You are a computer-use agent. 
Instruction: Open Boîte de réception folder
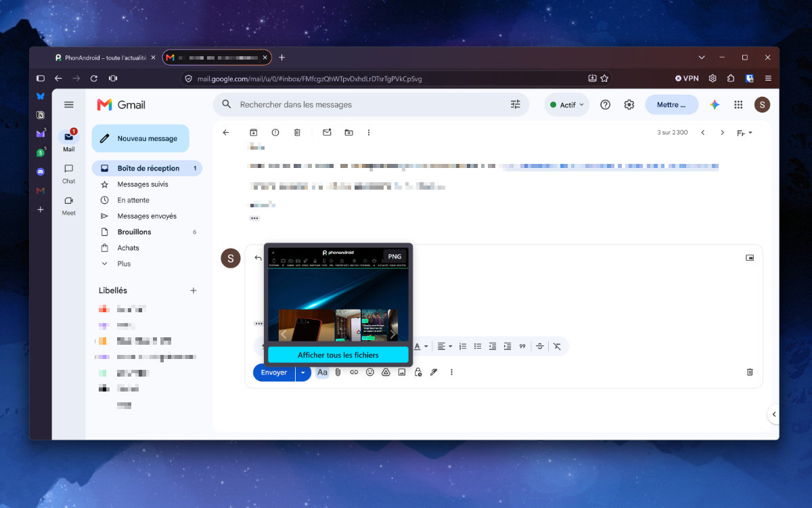pos(147,168)
